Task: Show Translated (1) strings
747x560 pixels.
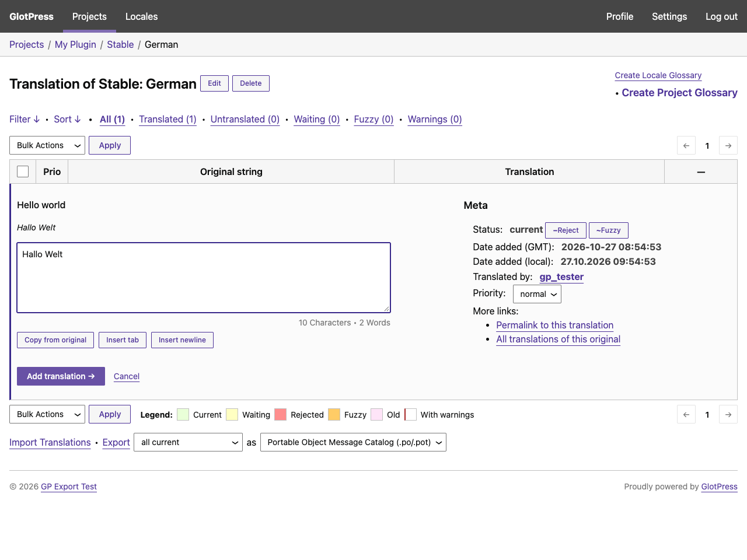Action: click(167, 119)
